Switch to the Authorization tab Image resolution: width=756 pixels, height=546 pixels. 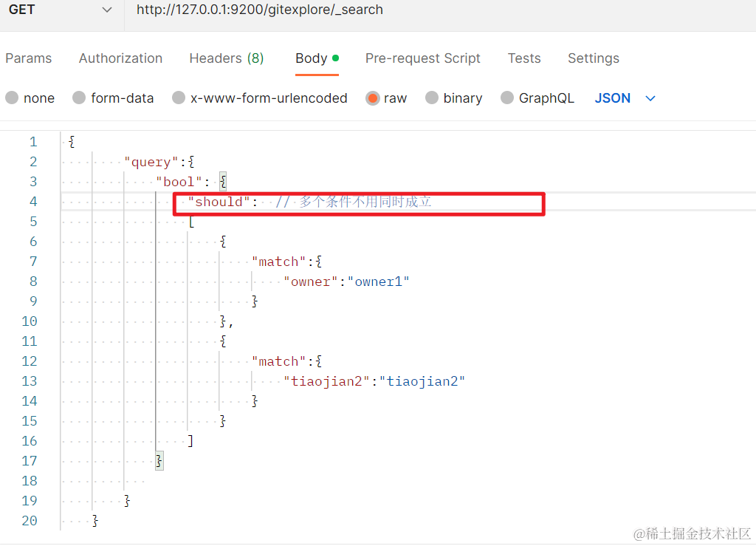click(x=120, y=58)
